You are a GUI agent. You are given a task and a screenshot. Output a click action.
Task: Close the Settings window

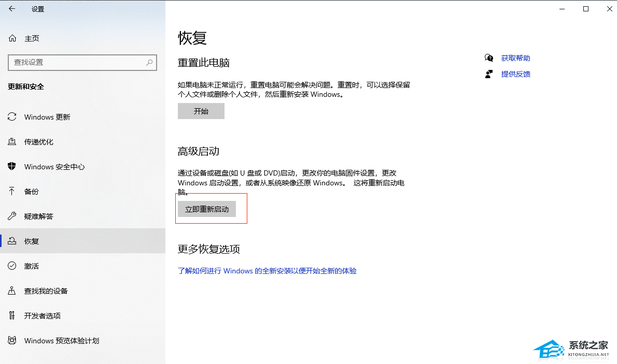coord(609,9)
